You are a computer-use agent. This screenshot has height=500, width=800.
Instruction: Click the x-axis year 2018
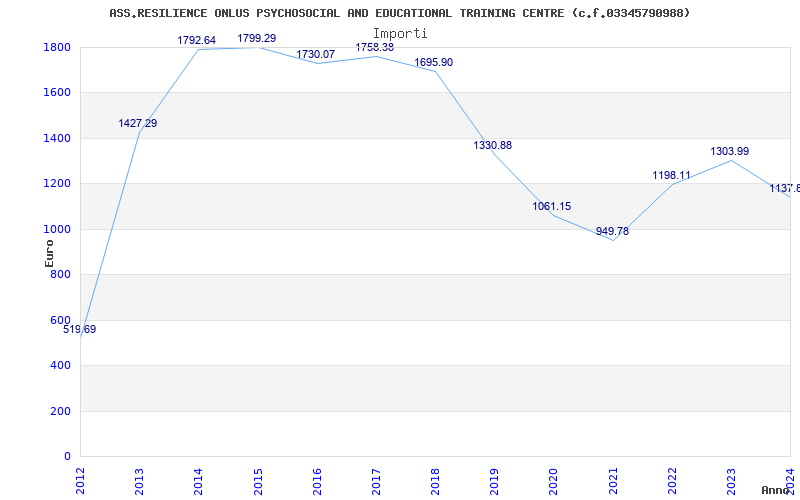click(x=435, y=481)
